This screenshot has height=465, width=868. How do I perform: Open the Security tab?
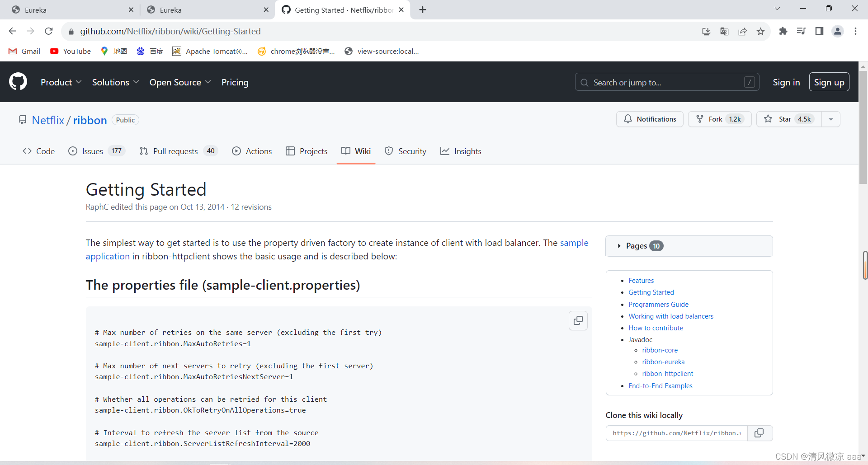point(405,151)
